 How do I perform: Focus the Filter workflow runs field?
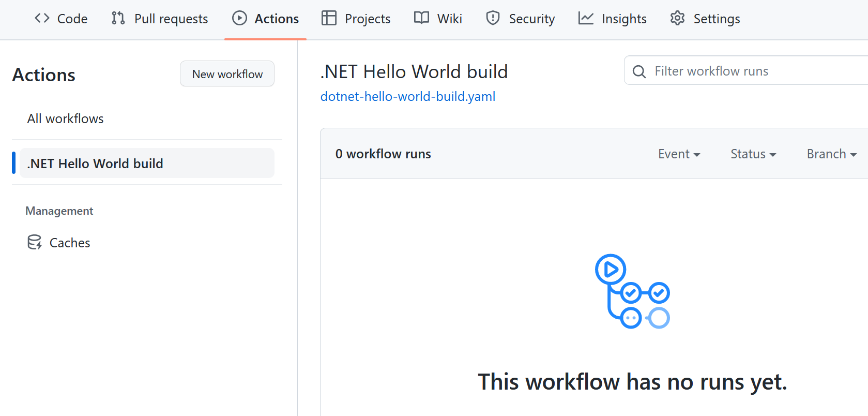(x=746, y=70)
